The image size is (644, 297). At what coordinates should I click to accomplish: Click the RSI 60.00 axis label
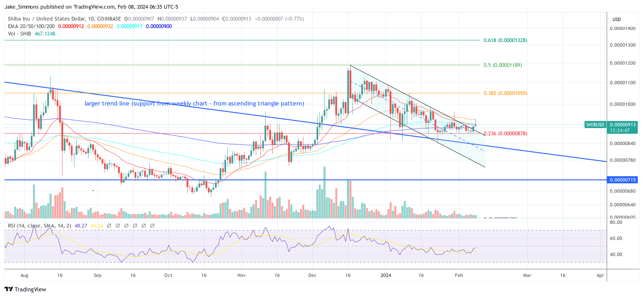pos(616,238)
